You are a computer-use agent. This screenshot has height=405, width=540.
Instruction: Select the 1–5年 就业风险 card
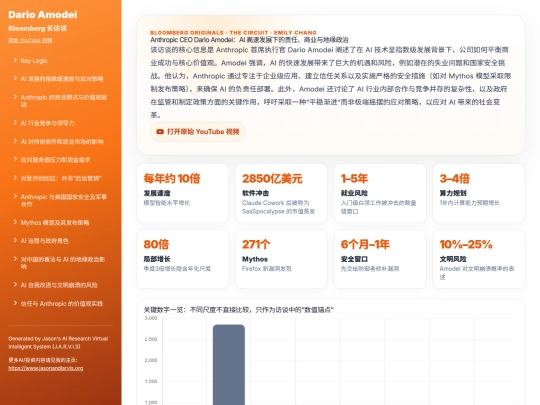coord(380,193)
